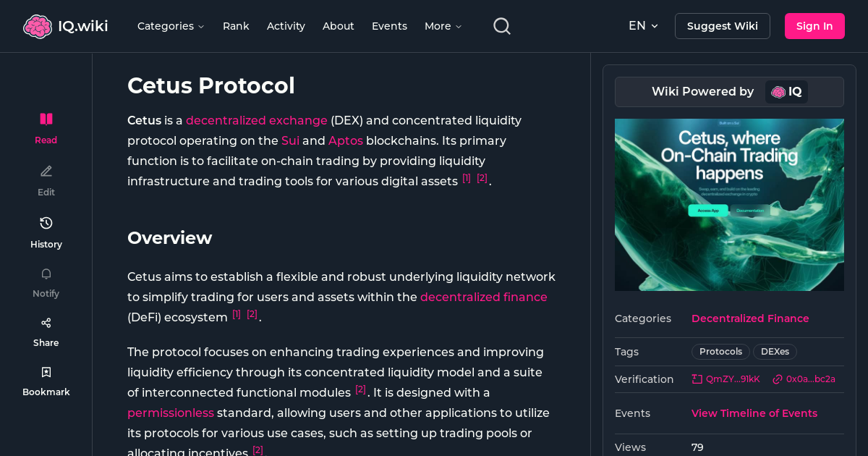Enable notifications via the Notify bell icon
The width and height of the screenshot is (868, 456).
[46, 274]
